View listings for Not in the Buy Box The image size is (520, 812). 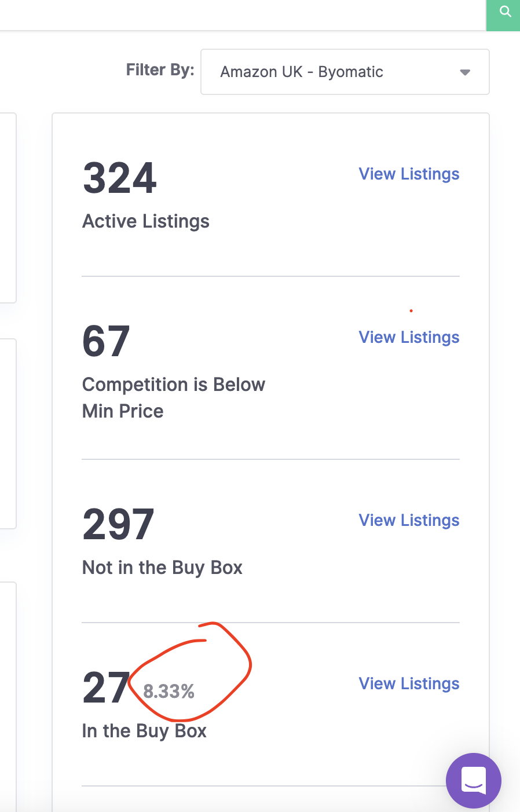[409, 520]
